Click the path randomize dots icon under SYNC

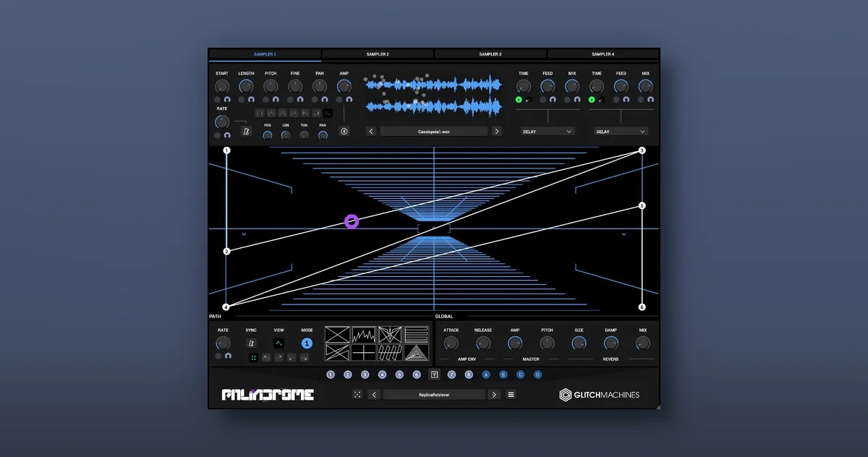(253, 358)
